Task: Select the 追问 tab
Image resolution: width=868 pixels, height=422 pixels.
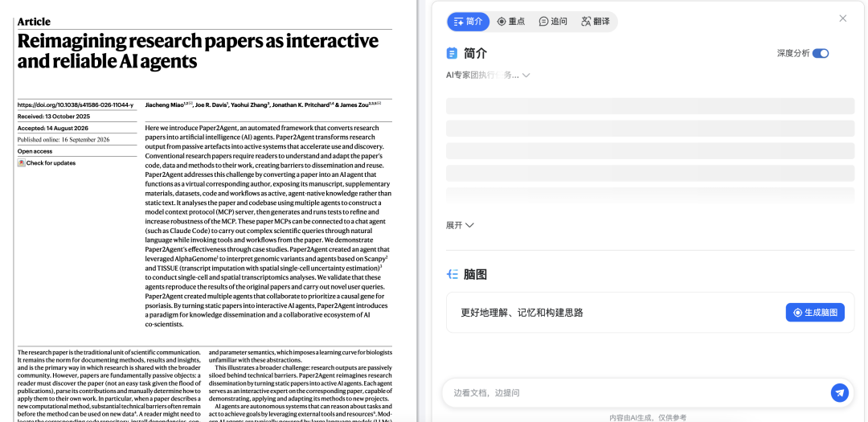Action: tap(553, 22)
